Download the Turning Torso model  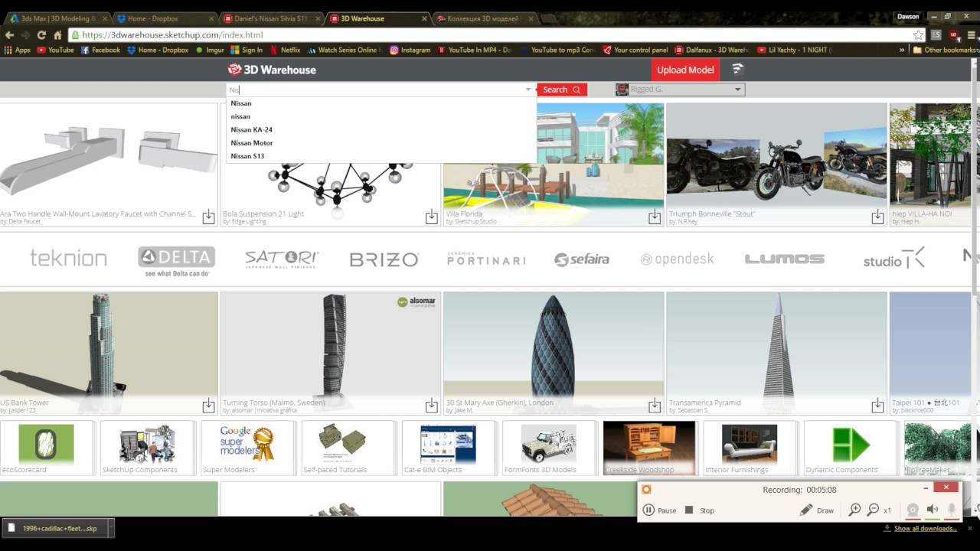[432, 406]
